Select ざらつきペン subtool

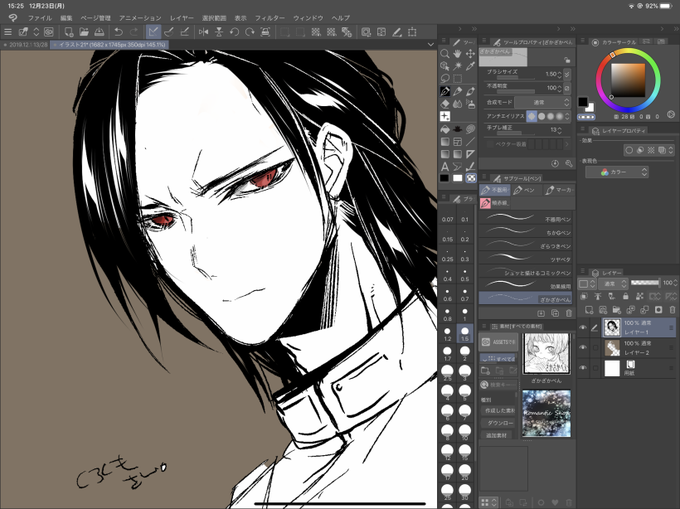[x=526, y=245]
